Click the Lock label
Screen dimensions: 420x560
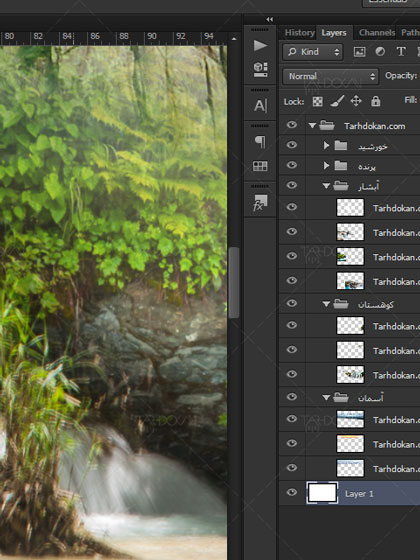pyautogui.click(x=294, y=102)
